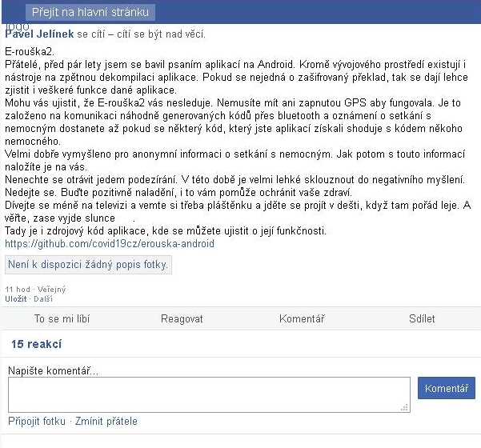Expand the "Další" options link
481x448 pixels.
43,298
